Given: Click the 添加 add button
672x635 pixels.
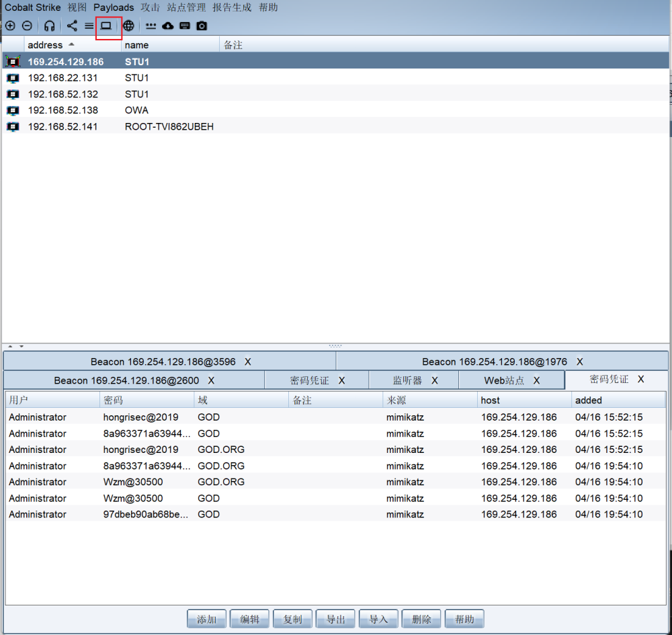Looking at the screenshot, I should 207,619.
